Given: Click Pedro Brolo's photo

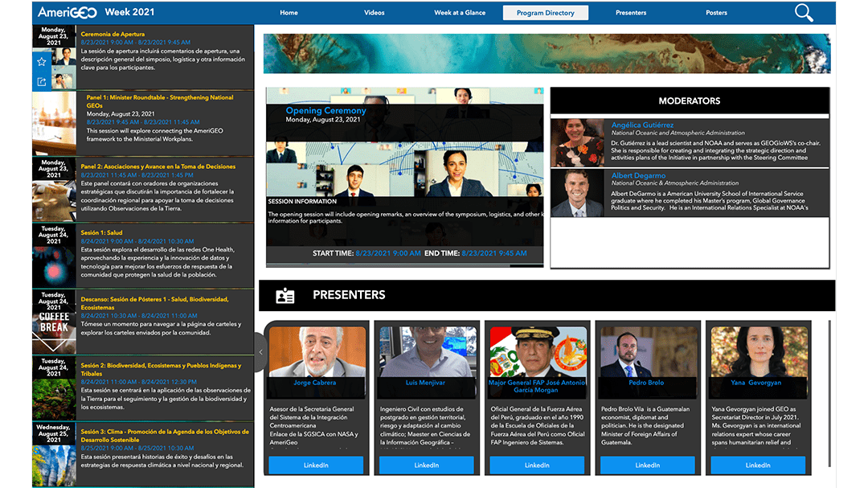Looking at the screenshot, I should point(649,352).
